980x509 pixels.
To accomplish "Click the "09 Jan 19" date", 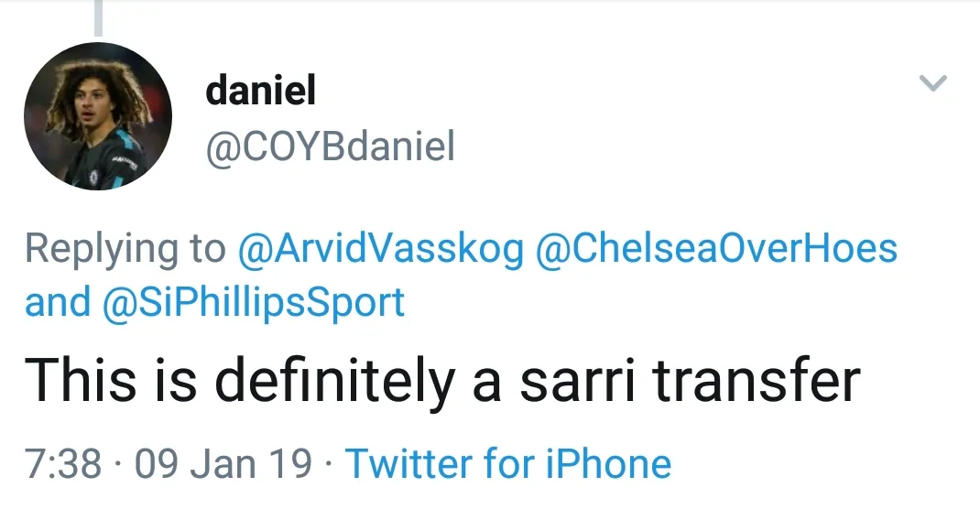I will [x=223, y=463].
